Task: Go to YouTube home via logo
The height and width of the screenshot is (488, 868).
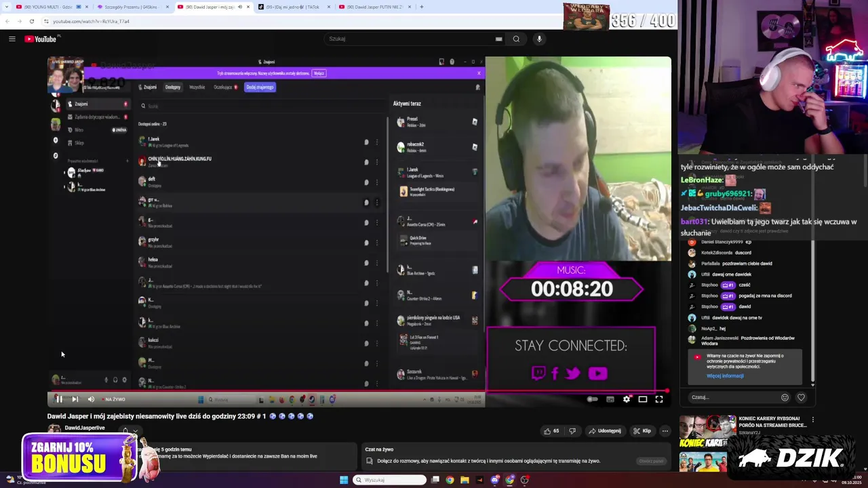Action: tap(41, 39)
